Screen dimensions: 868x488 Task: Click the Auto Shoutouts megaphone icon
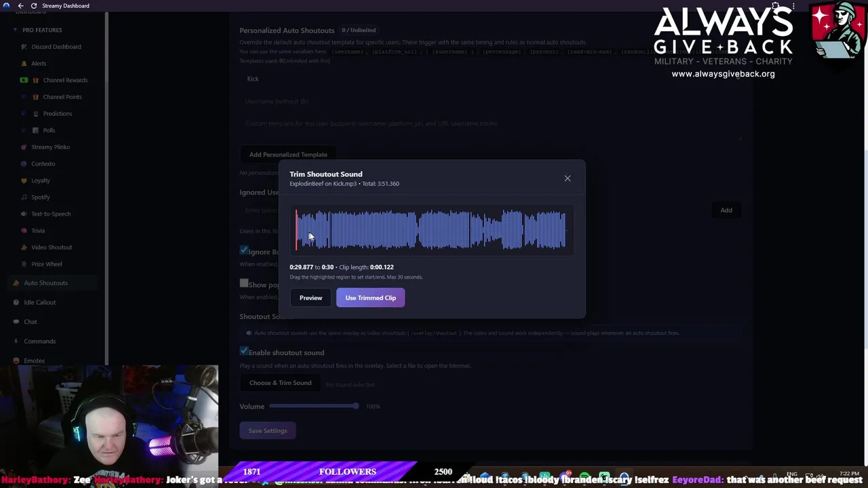coord(16,283)
